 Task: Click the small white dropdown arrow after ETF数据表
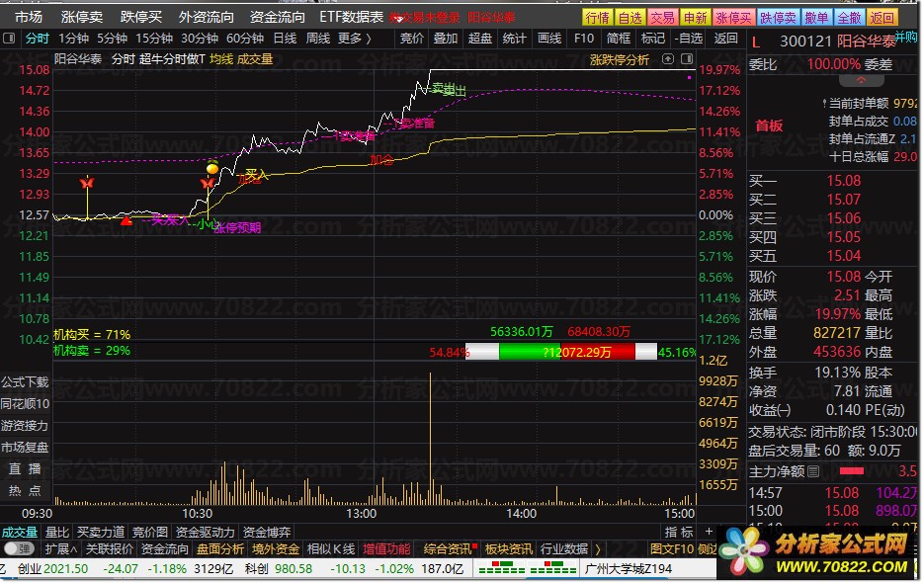click(399, 20)
